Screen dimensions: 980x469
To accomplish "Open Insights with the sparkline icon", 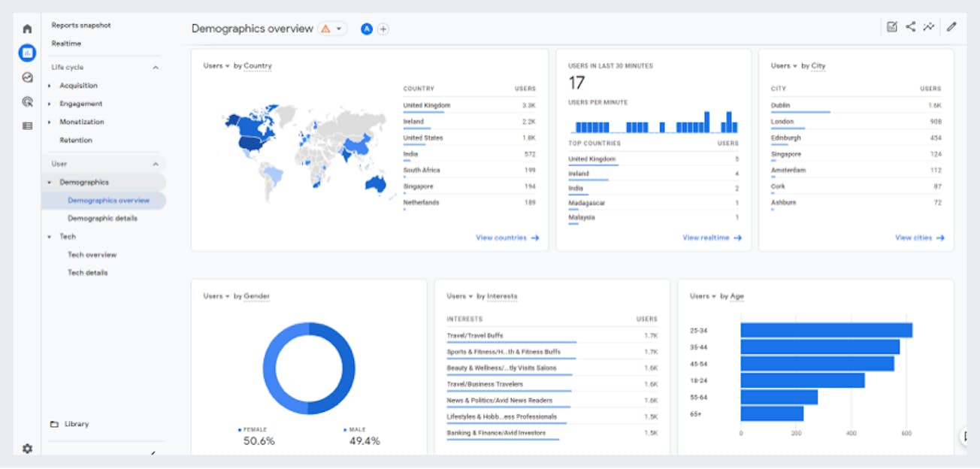I will 929,26.
